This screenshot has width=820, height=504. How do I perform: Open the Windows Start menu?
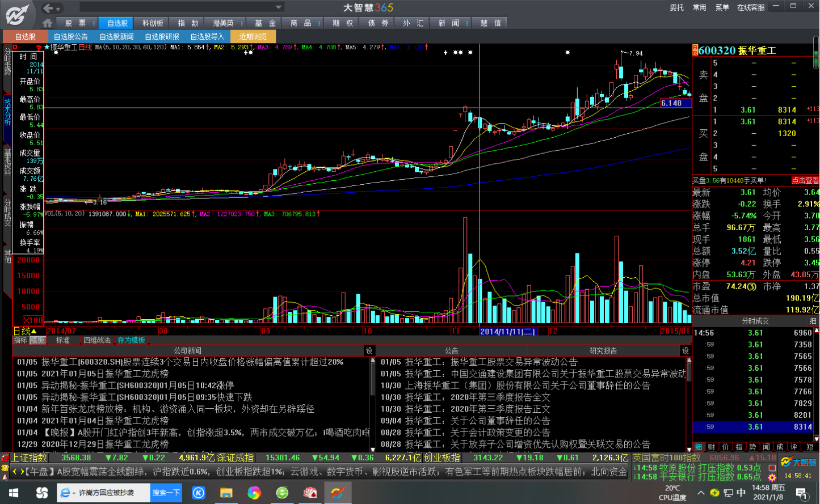[x=13, y=493]
